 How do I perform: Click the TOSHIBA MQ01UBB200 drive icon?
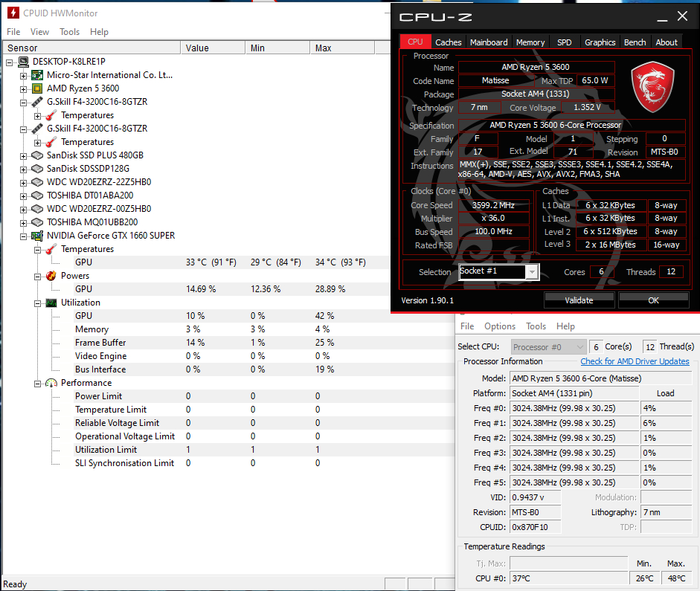37,222
